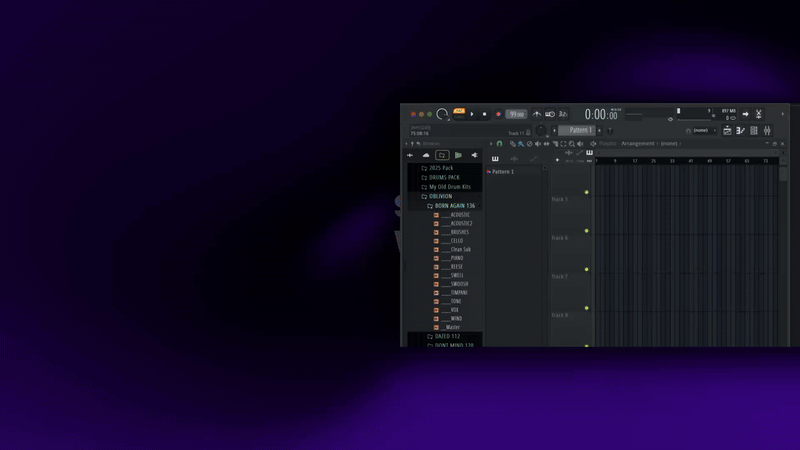This screenshot has width=800, height=450.
Task: Click the browser speaker preview icon
Action: point(474,155)
